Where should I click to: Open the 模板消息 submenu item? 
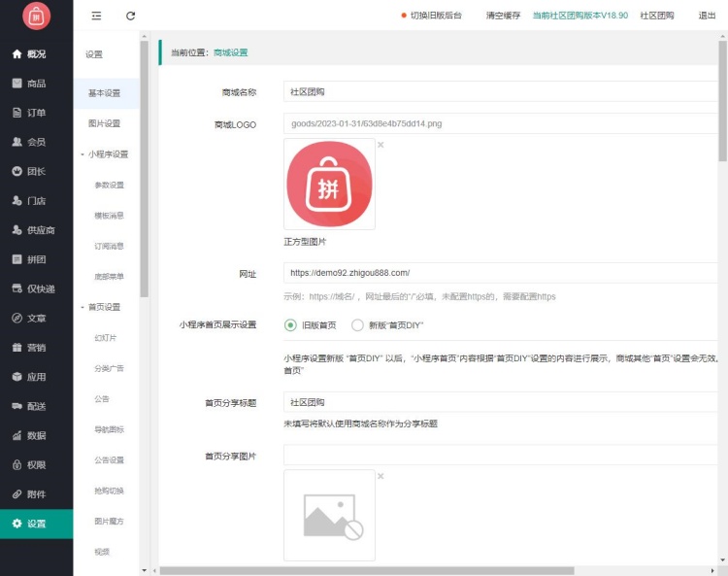109,216
